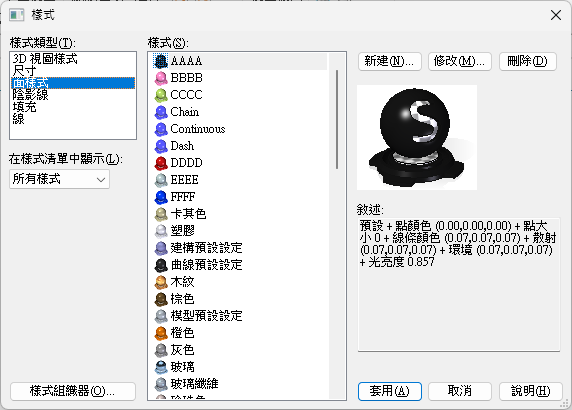Select the pink BBBB style sphere icon
The image size is (572, 410).
(161, 78)
